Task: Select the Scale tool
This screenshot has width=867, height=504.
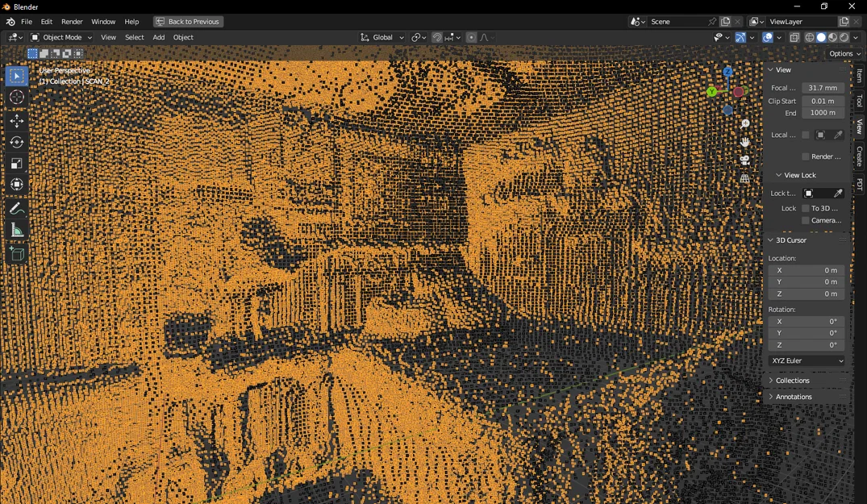Action: (17, 164)
